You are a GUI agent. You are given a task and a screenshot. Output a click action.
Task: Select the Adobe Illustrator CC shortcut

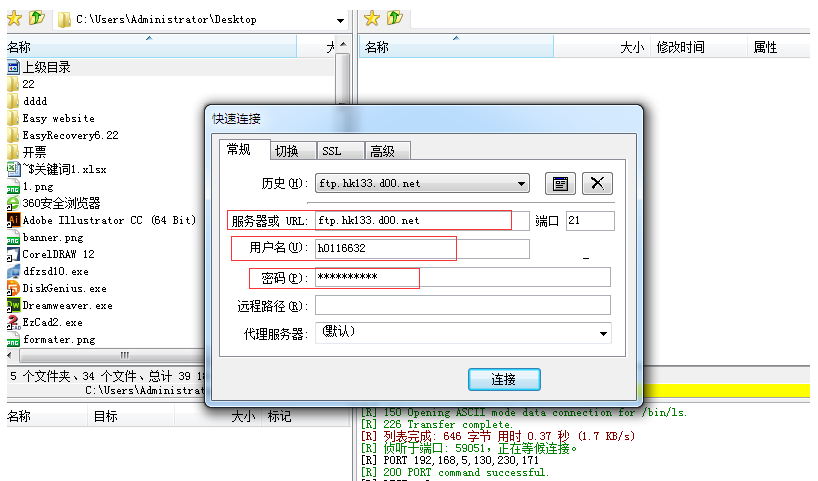click(102, 220)
